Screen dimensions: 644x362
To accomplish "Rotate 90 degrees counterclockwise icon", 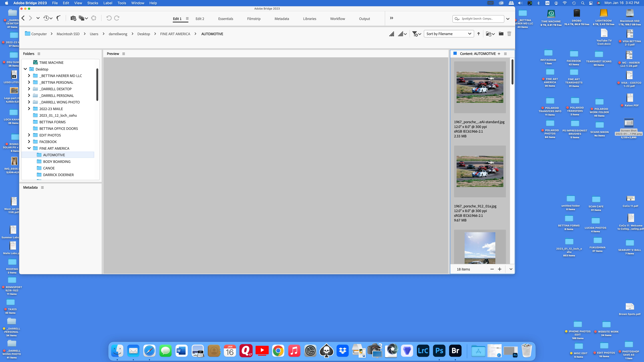I will click(109, 18).
